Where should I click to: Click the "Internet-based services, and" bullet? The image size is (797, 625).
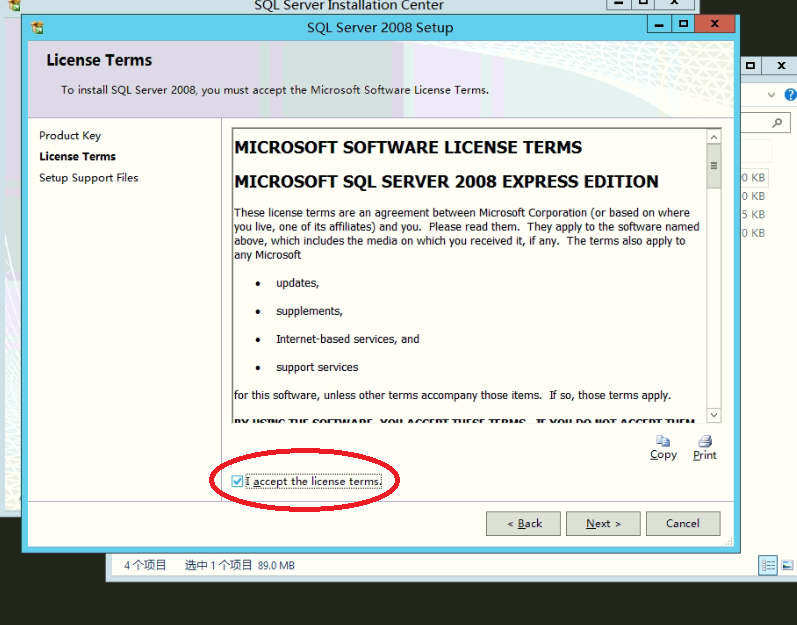pyautogui.click(x=348, y=339)
